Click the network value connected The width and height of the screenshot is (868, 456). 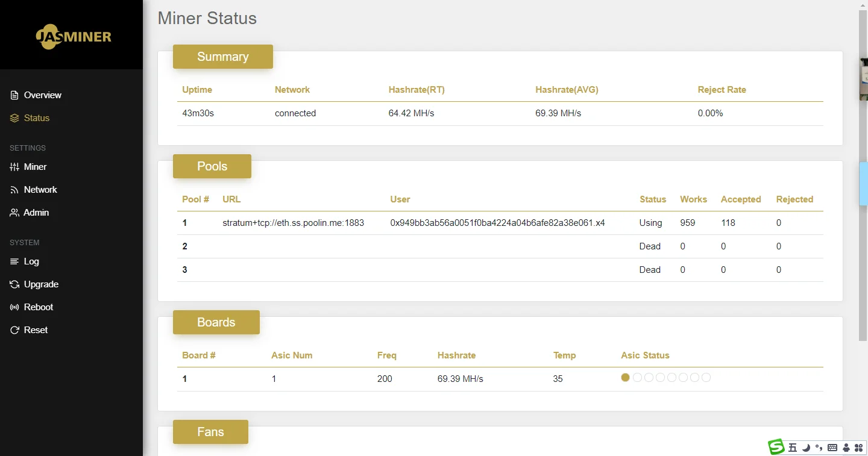click(295, 113)
